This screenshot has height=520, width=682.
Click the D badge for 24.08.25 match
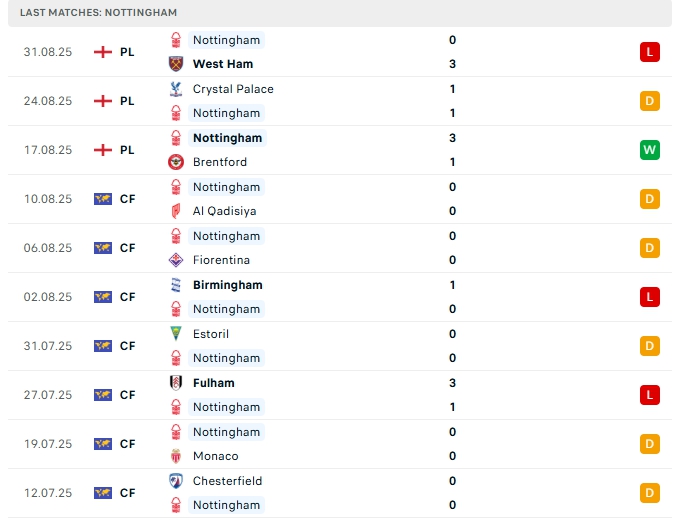pyautogui.click(x=650, y=101)
